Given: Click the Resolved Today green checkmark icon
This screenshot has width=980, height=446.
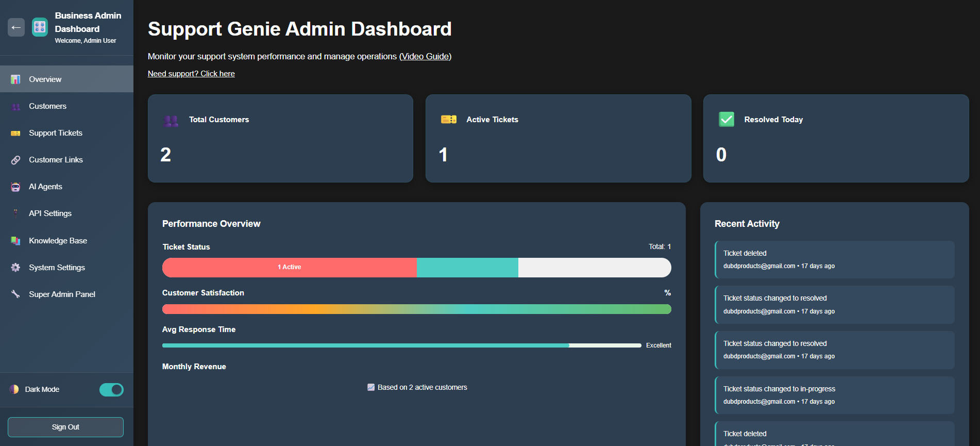Looking at the screenshot, I should (x=726, y=120).
